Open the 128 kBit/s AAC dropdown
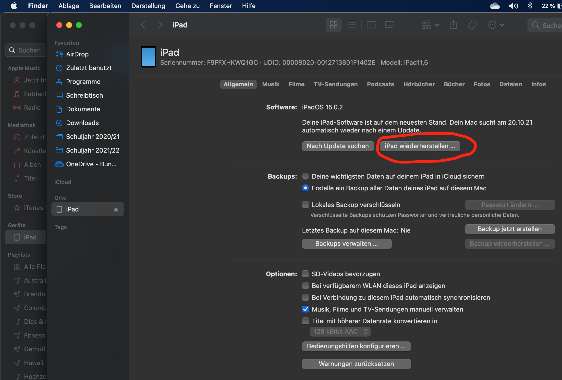This screenshot has height=380, width=562. [340, 332]
